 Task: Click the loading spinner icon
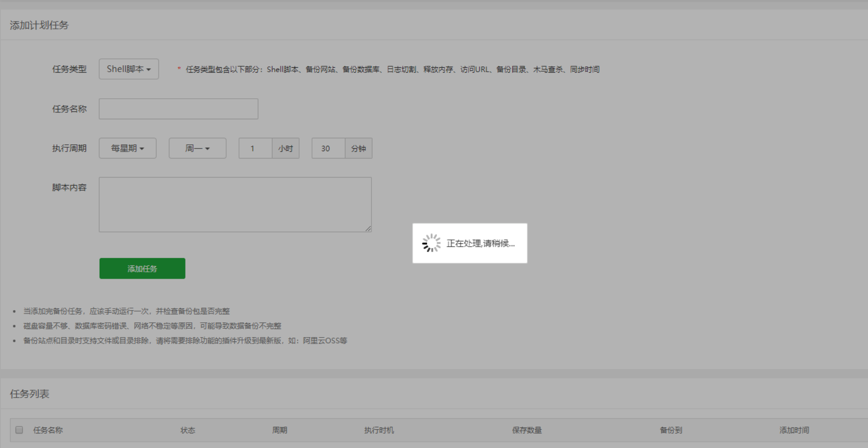pos(430,242)
